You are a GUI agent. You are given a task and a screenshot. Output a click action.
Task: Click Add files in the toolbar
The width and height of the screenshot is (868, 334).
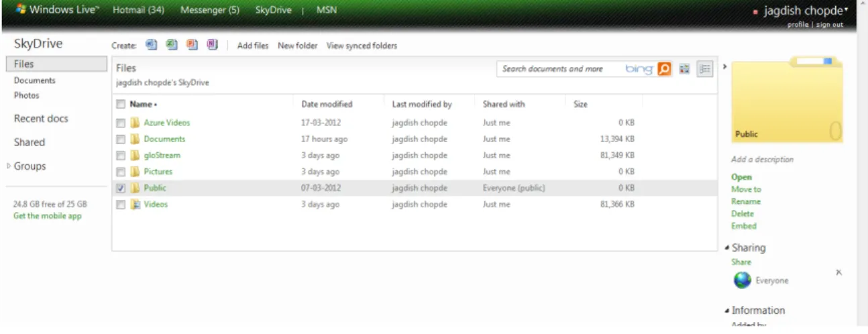click(253, 46)
